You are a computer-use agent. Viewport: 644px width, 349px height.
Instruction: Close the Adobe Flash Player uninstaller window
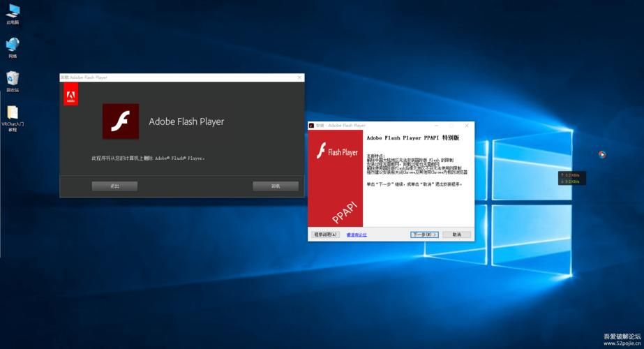click(x=300, y=77)
